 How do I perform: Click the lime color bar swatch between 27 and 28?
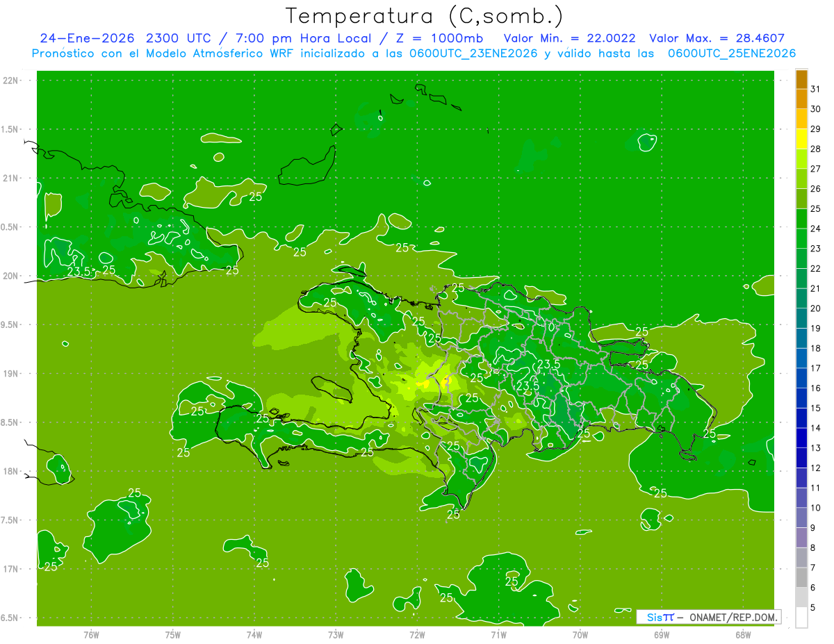tap(801, 159)
